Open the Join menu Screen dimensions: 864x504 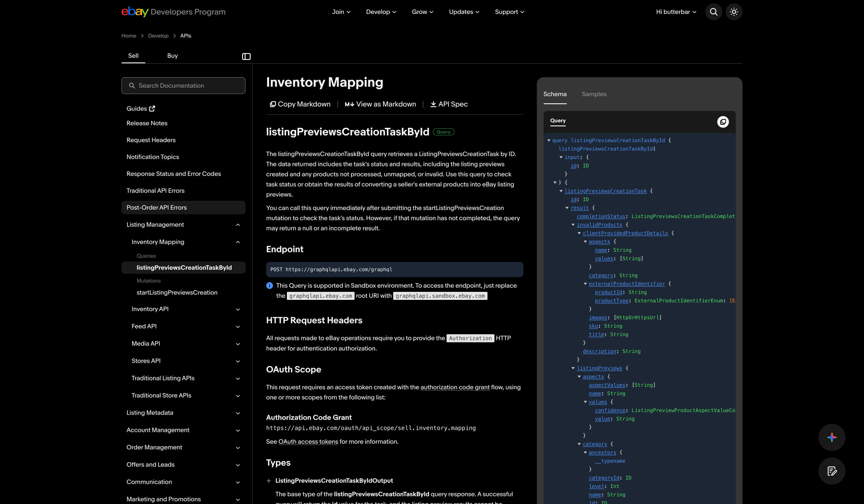tap(341, 12)
